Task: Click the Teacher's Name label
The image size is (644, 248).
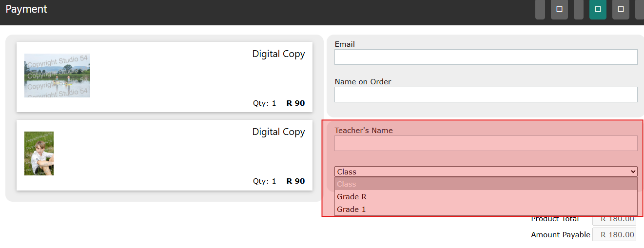Action: [x=364, y=131]
